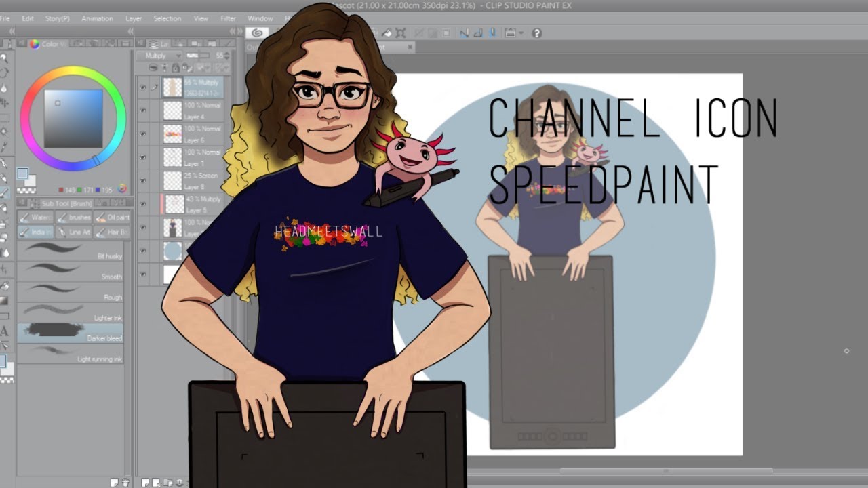Click the Fill tool in command bar
This screenshot has height=488, width=868.
click(387, 33)
